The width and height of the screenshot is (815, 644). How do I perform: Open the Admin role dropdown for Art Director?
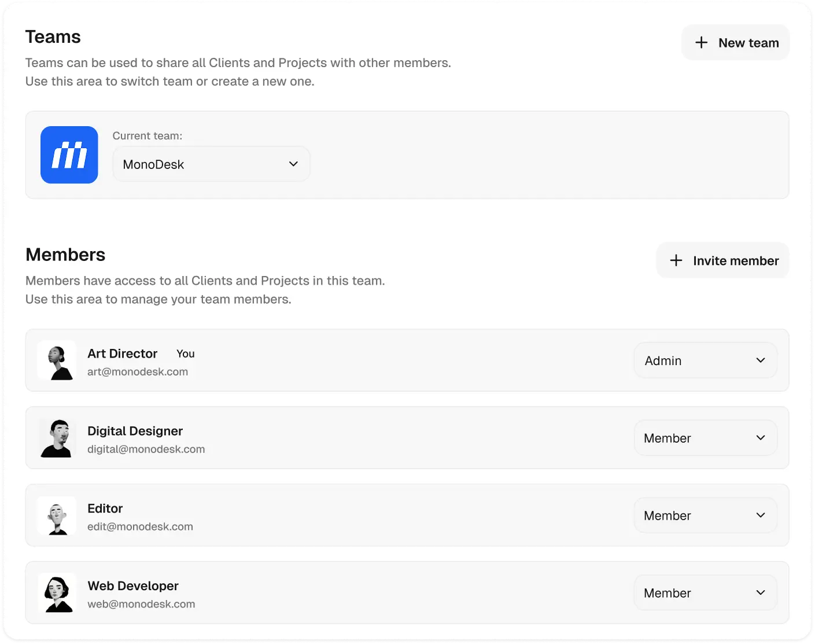(x=705, y=360)
